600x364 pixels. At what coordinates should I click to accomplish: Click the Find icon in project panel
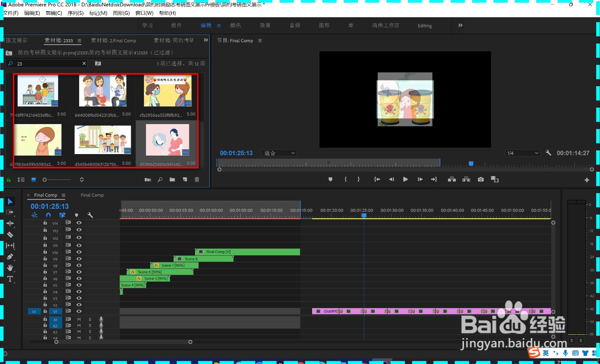[160, 180]
